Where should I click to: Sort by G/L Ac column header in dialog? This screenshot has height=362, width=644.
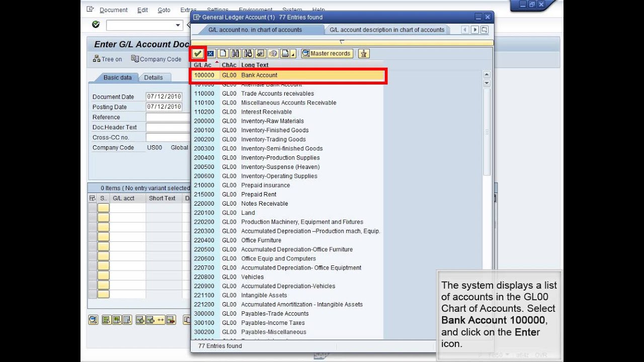[205, 65]
